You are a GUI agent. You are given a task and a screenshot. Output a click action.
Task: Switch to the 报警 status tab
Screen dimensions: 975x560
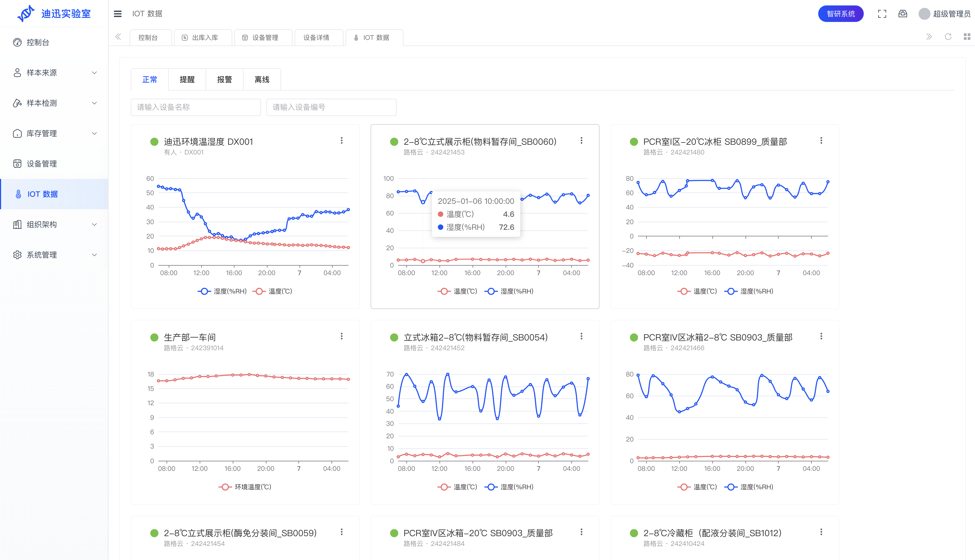point(224,80)
